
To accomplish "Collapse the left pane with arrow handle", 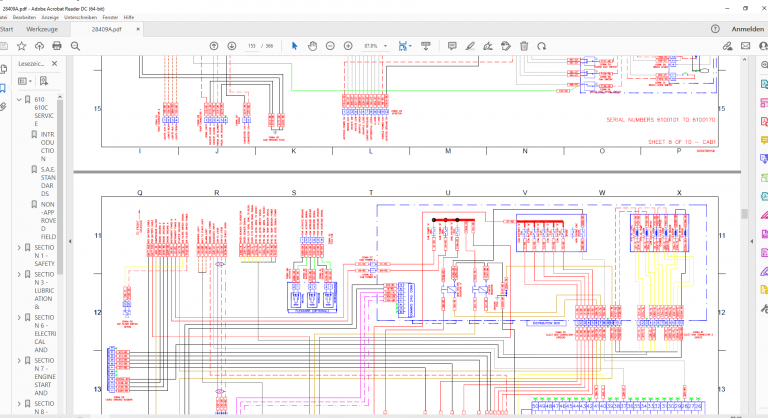I will pos(70,241).
